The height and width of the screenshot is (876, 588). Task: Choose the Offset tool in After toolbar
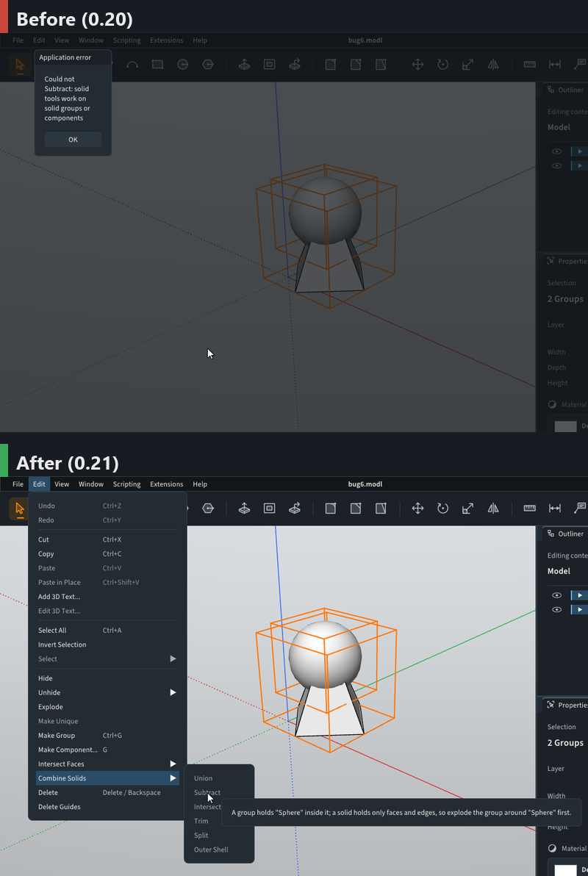(x=270, y=509)
